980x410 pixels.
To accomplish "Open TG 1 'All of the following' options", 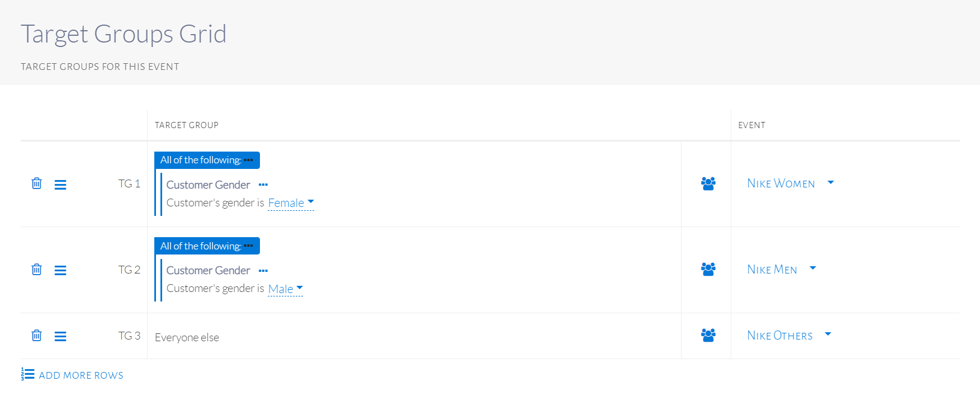I will (249, 160).
